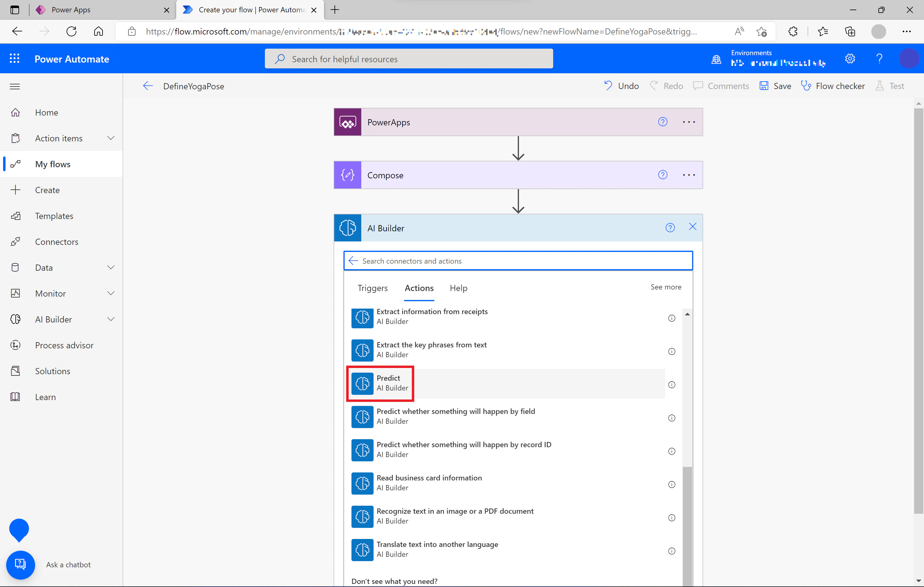Select Extract the key phrases from text
This screenshot has width=924, height=587.
click(508, 350)
